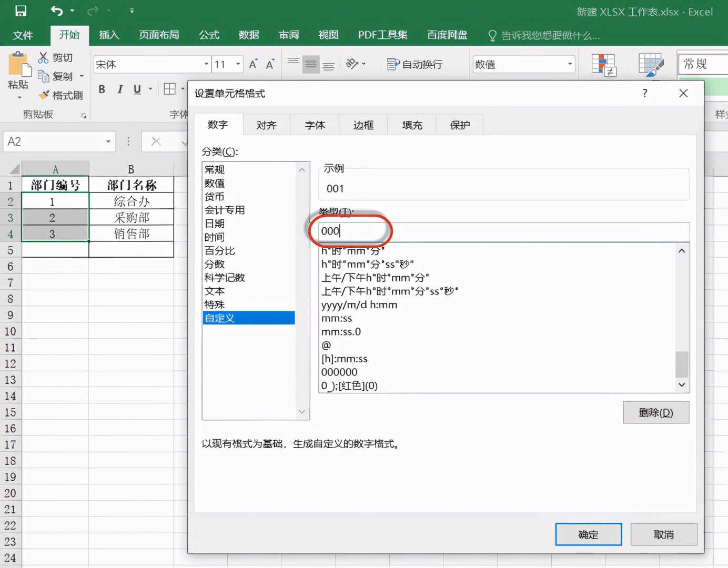
Task: Toggle bold formatting with the B icon
Action: [102, 89]
